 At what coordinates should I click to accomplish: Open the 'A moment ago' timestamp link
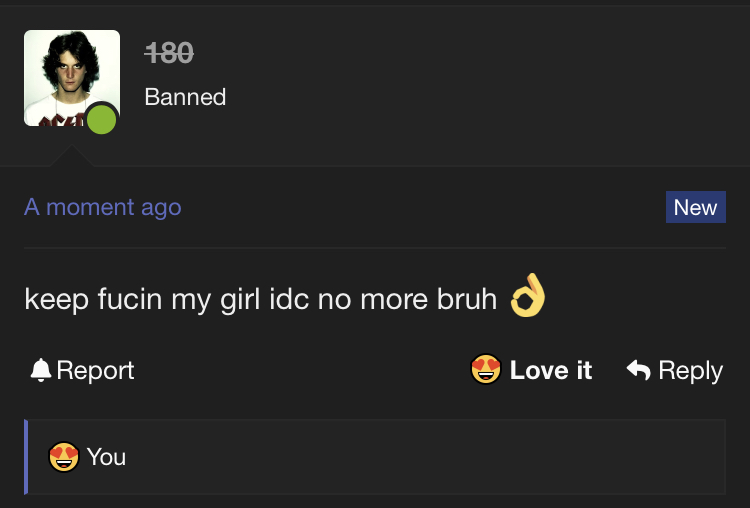103,207
